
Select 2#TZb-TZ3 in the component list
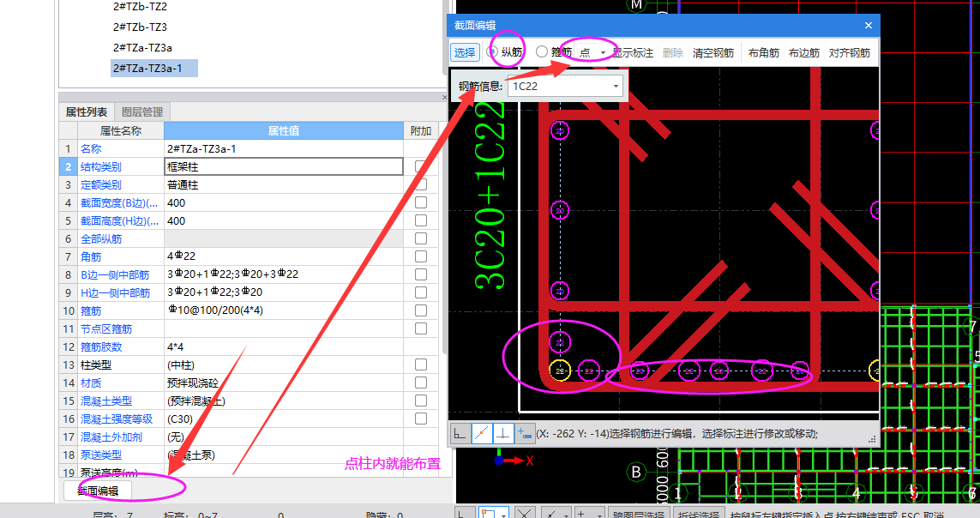click(140, 27)
